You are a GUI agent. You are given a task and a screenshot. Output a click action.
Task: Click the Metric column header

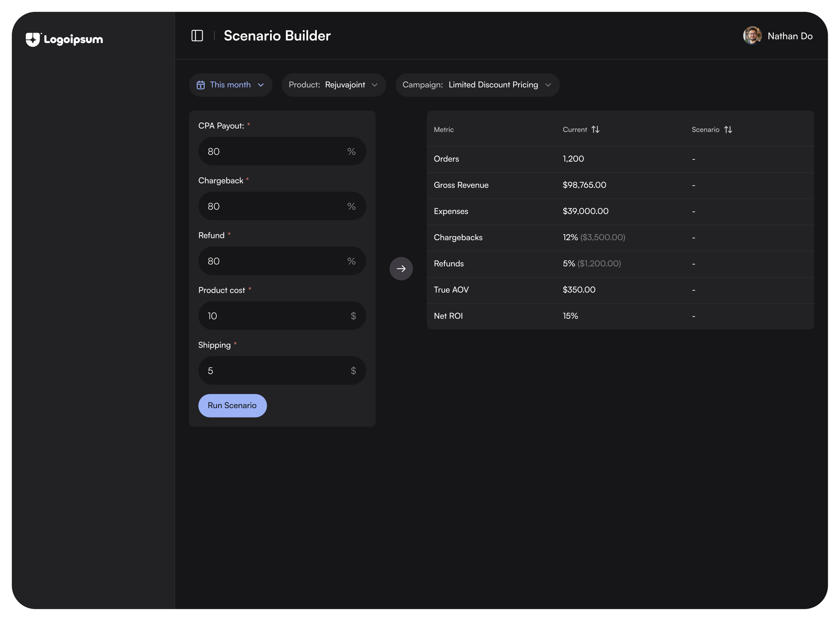coord(444,129)
